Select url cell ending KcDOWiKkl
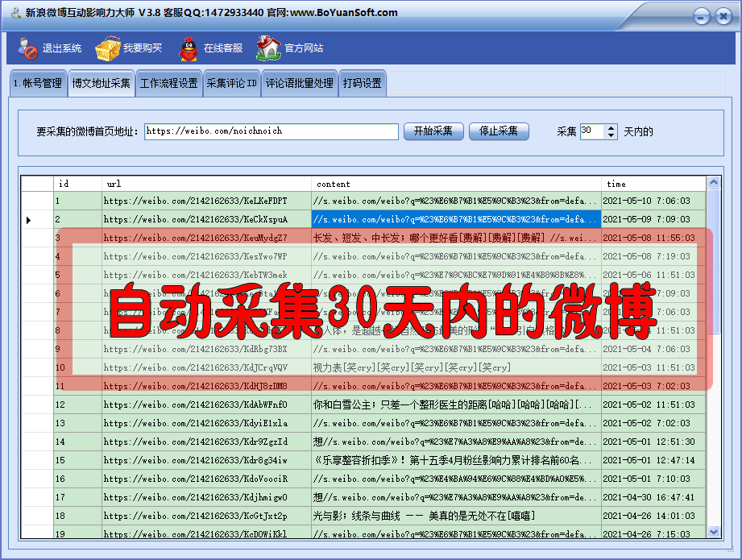The width and height of the screenshot is (742, 560). [x=206, y=532]
